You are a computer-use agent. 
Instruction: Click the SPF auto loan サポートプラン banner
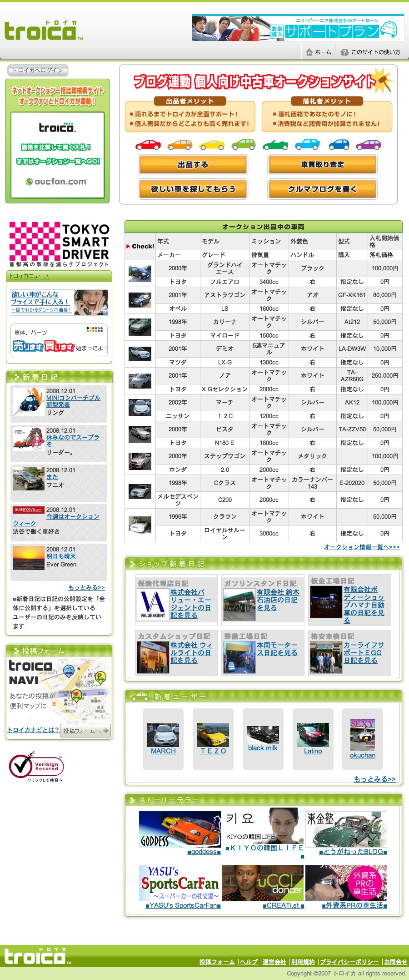tap(298, 28)
